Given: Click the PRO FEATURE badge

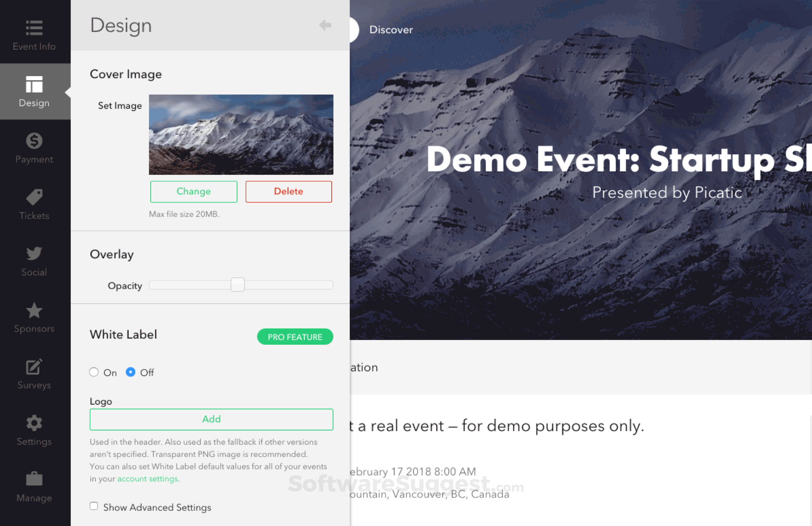Looking at the screenshot, I should pos(295,337).
